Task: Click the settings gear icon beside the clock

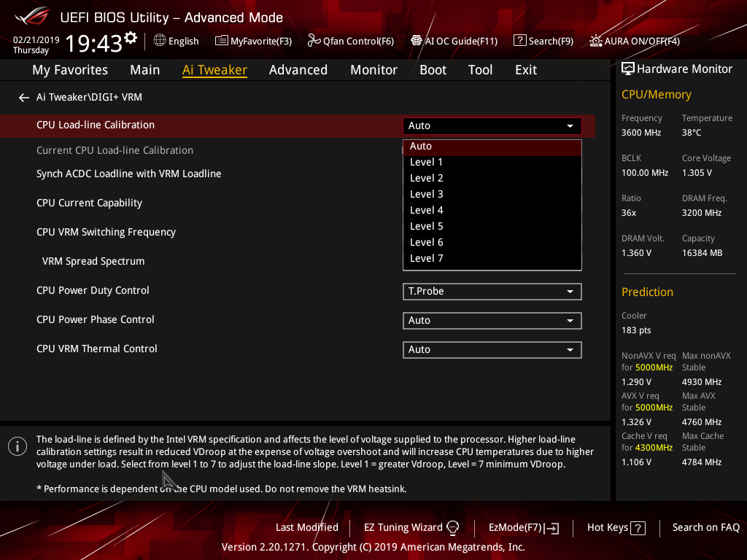Action: tap(131, 38)
